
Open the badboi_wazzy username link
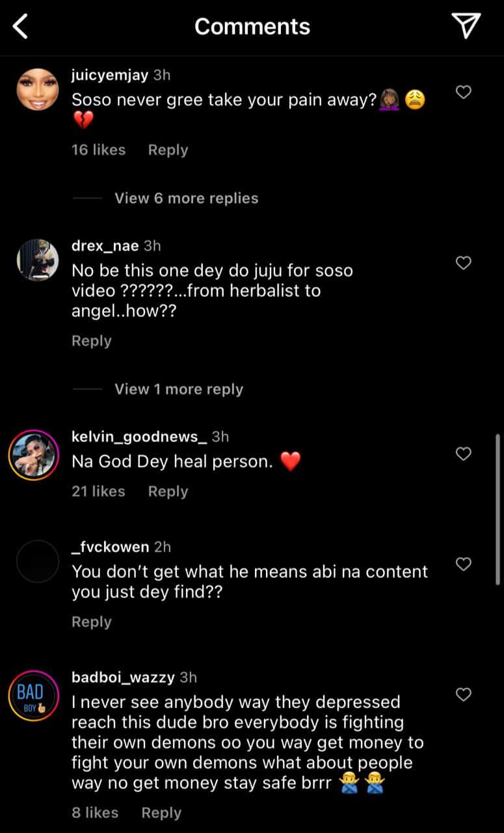[123, 677]
